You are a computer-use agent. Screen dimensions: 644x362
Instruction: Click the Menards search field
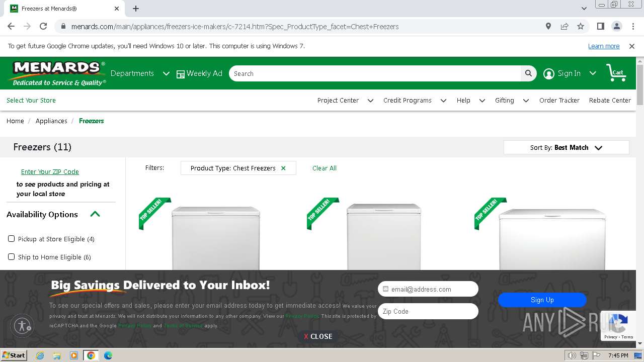coord(375,73)
